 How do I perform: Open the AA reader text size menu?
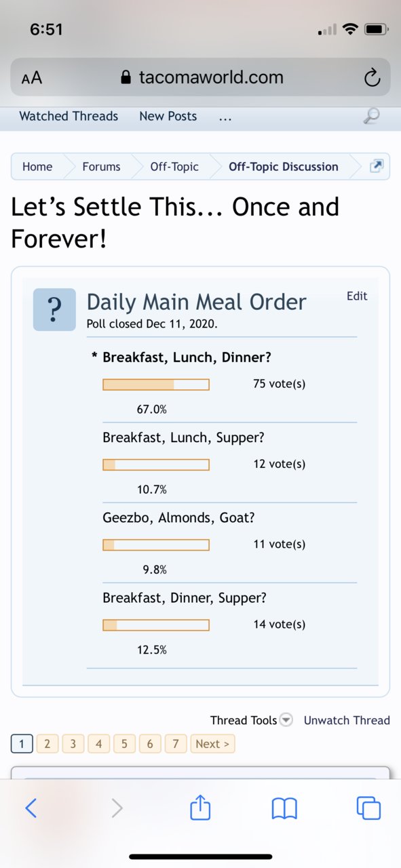[31, 78]
